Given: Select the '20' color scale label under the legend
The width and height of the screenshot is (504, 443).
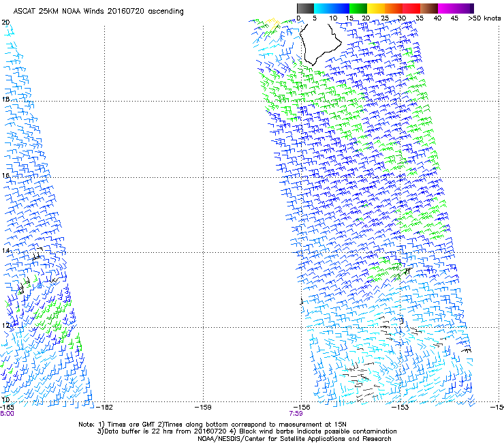Looking at the screenshot, I should pos(366,18).
